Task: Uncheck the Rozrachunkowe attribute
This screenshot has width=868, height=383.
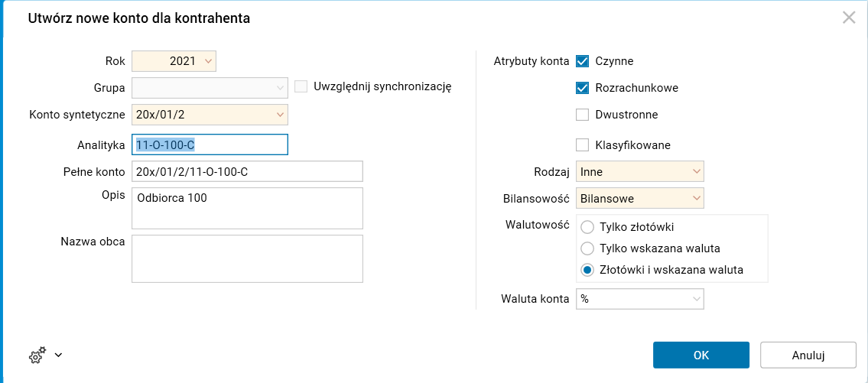Action: [x=583, y=88]
